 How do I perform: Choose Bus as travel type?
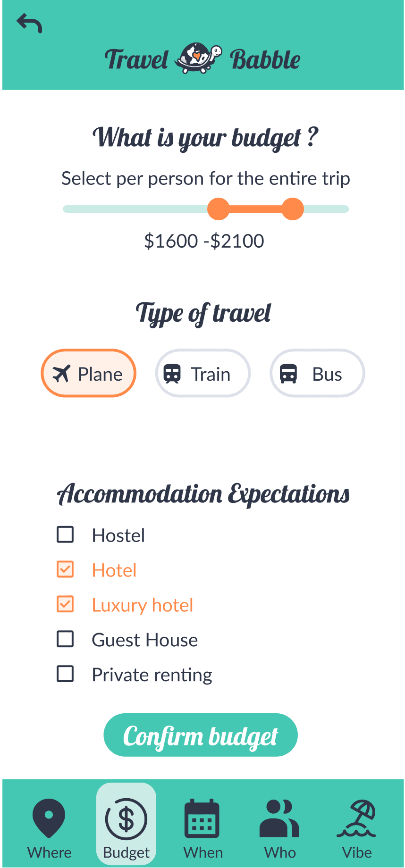click(317, 374)
